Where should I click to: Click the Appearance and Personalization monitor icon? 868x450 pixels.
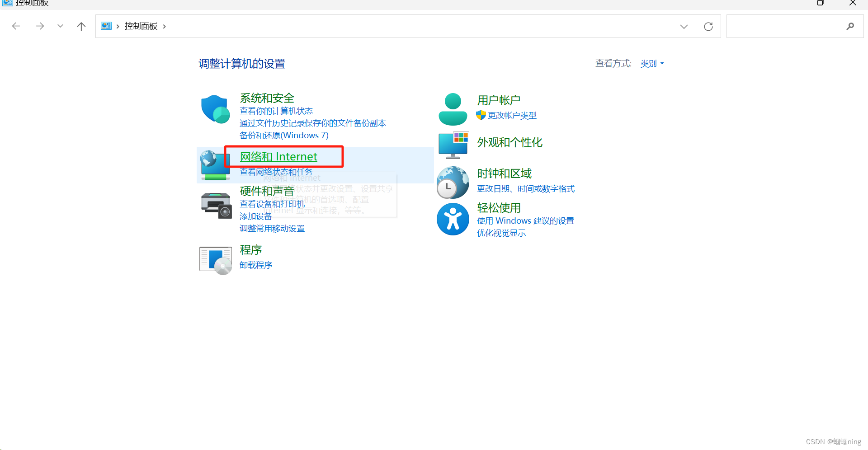(453, 145)
